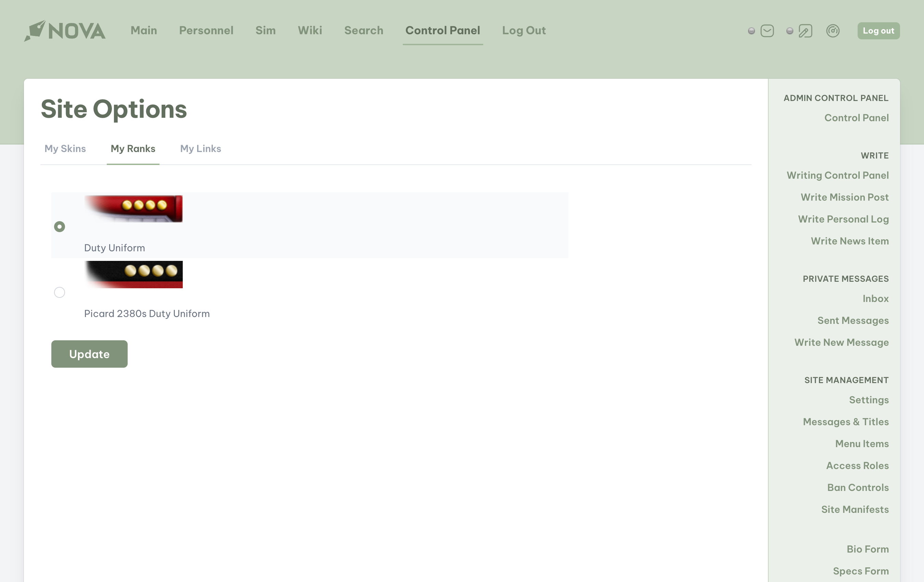Go to private messages Inbox
This screenshot has height=582, width=924.
[875, 298]
